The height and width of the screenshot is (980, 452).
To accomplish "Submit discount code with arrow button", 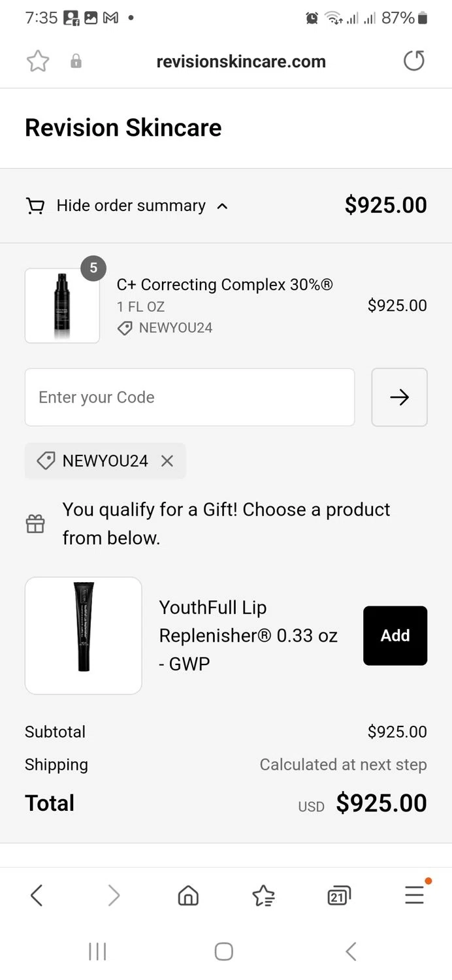I will [399, 397].
